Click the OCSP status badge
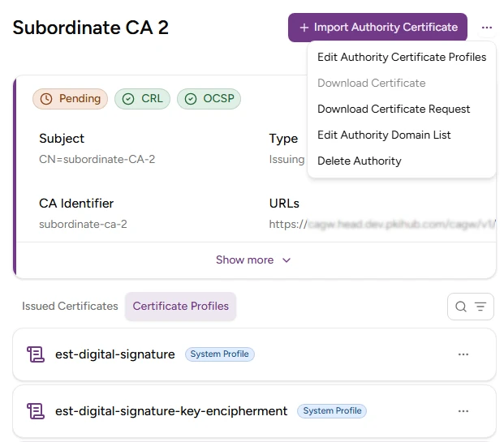Screen dimensions: 504x442 tap(209, 99)
